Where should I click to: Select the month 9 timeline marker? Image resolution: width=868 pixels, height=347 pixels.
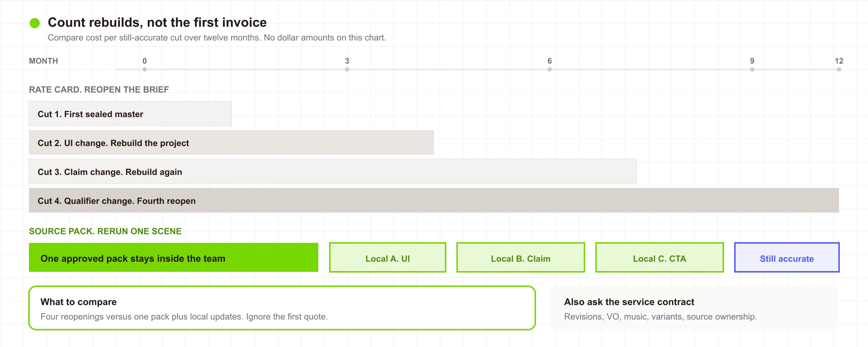752,69
